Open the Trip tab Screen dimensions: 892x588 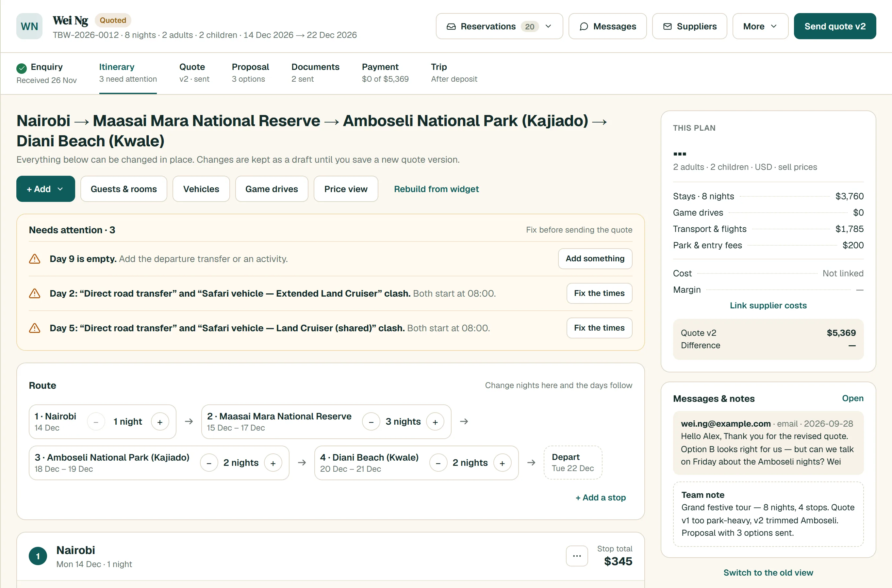(454, 73)
